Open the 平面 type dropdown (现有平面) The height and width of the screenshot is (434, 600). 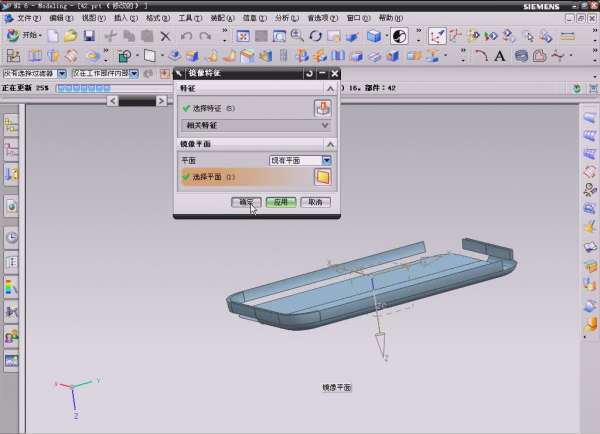click(x=326, y=160)
